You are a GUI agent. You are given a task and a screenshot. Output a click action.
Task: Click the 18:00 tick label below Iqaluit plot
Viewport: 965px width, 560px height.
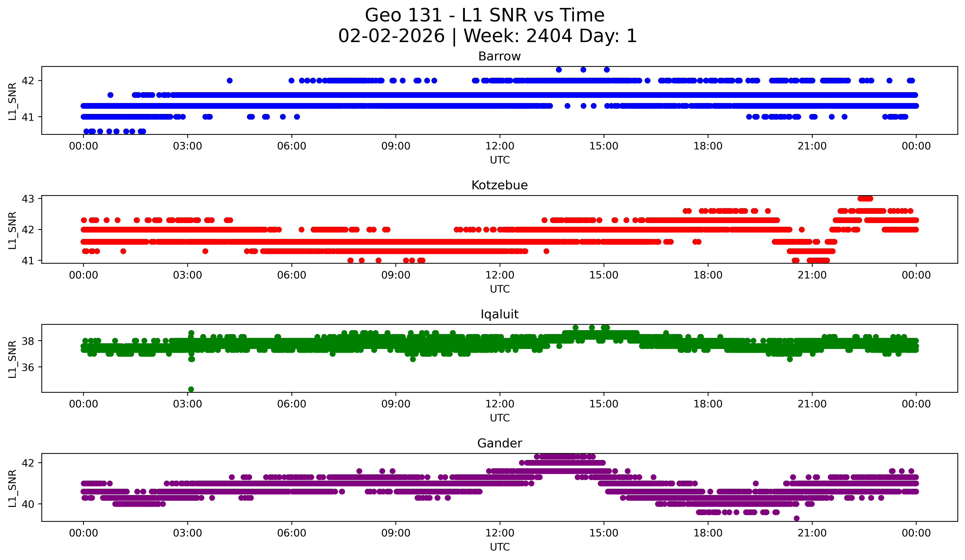(708, 404)
